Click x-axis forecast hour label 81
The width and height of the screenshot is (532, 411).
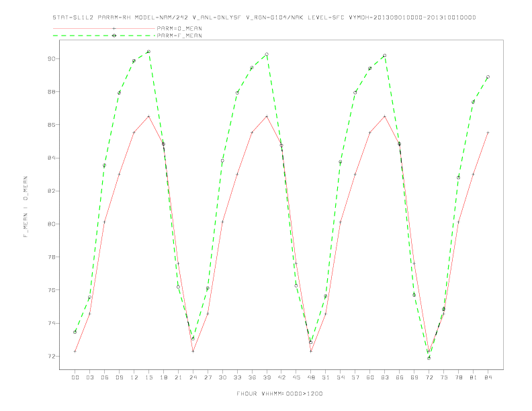pyautogui.click(x=474, y=377)
